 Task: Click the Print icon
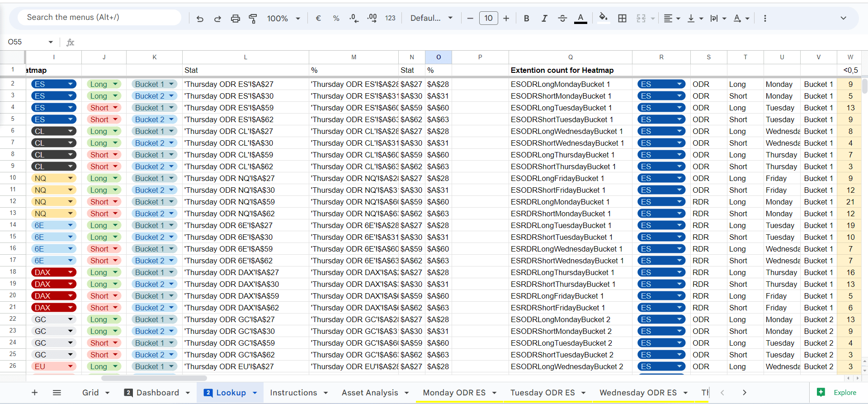click(x=235, y=19)
